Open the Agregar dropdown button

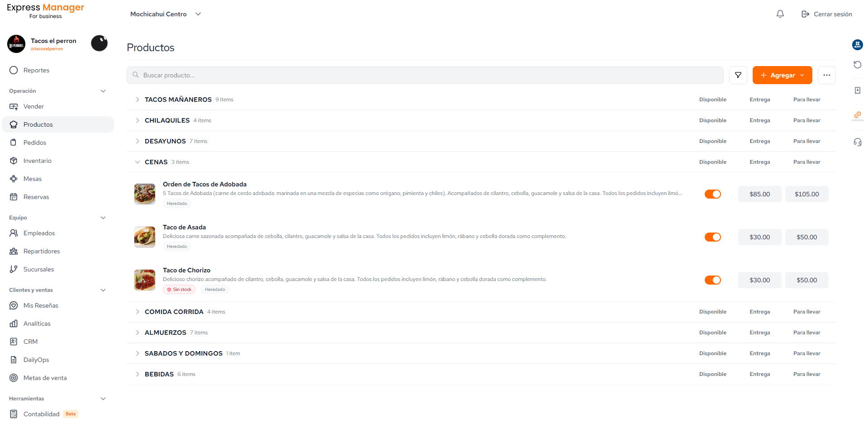click(x=782, y=75)
